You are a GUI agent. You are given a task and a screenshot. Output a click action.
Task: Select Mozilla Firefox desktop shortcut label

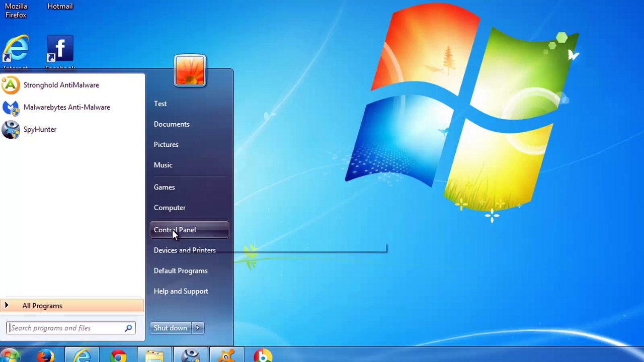pos(16,11)
